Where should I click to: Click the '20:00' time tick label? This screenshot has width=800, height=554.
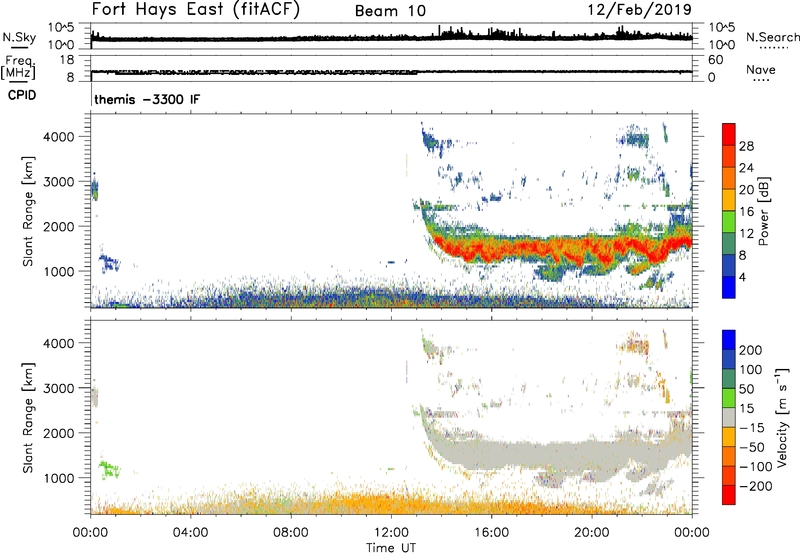(592, 533)
